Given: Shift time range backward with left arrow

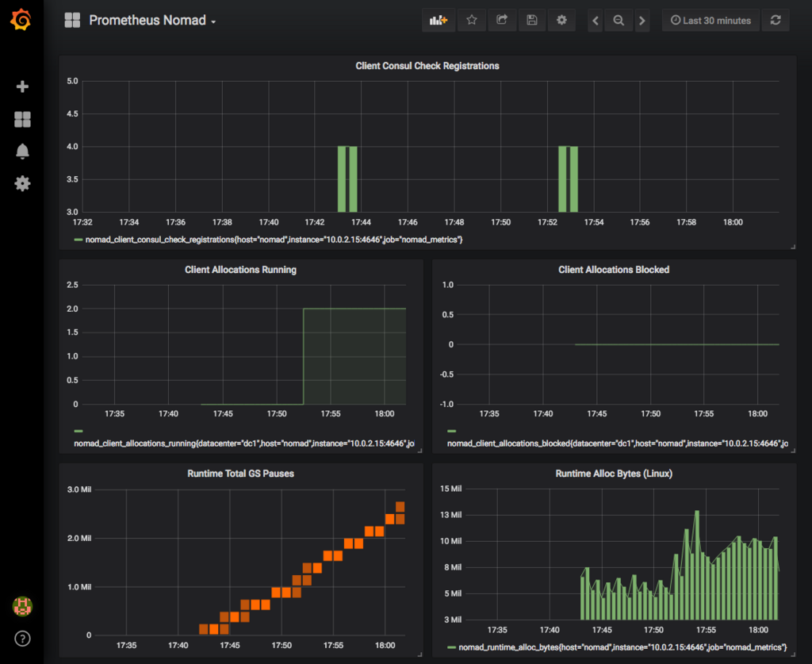Looking at the screenshot, I should point(595,20).
